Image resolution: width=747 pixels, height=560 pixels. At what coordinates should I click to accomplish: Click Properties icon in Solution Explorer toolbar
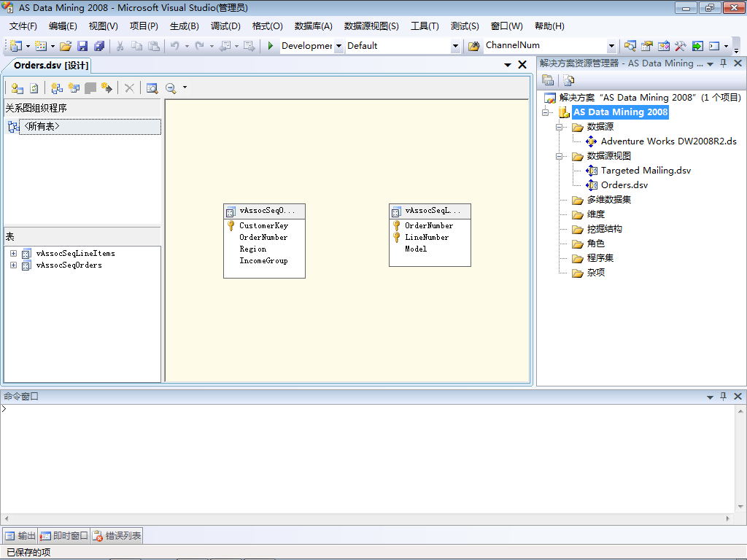coord(548,80)
